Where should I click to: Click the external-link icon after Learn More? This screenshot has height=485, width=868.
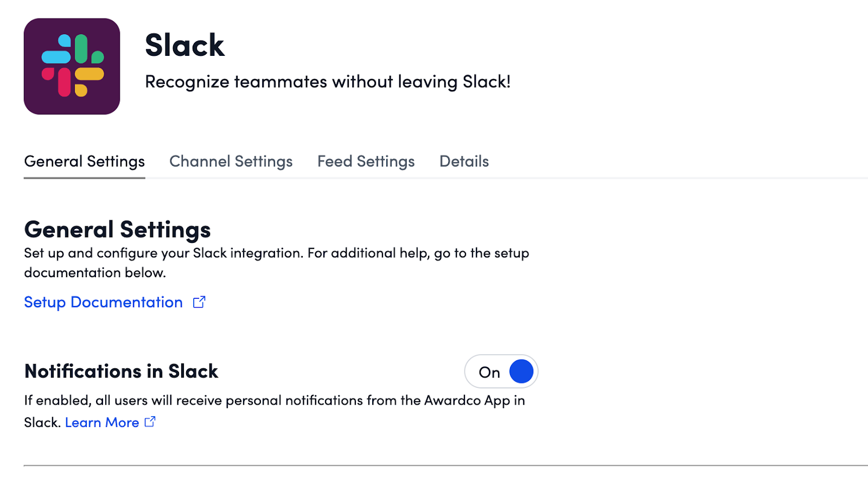point(150,422)
